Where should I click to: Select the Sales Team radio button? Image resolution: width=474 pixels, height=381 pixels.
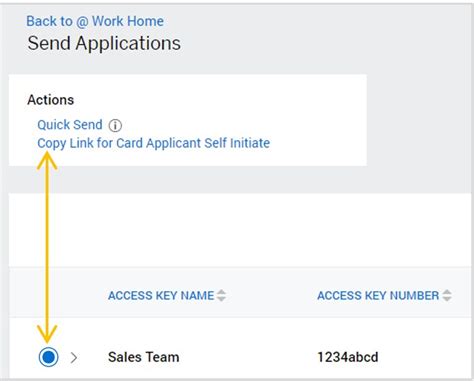[49, 357]
